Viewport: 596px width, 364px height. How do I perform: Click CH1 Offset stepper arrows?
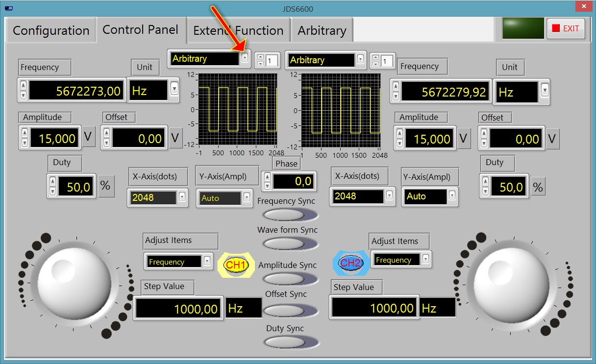106,138
